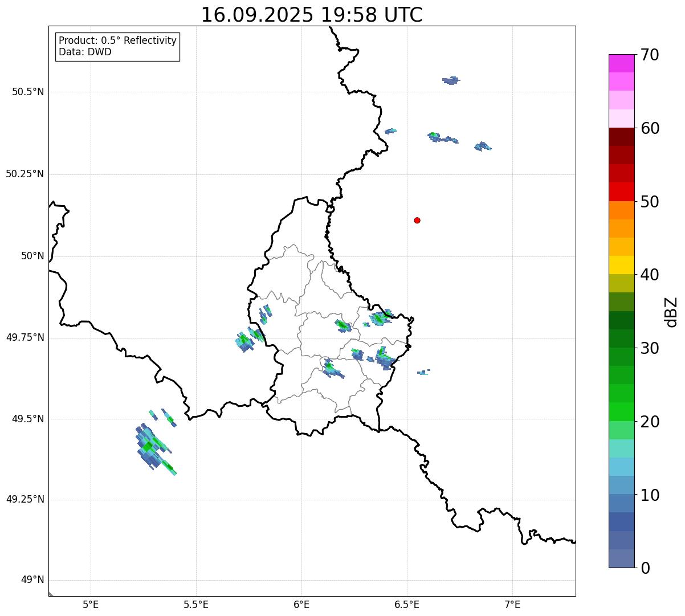Click the latitude label "50.25°N"
This screenshot has height=616, width=685.
(25, 174)
